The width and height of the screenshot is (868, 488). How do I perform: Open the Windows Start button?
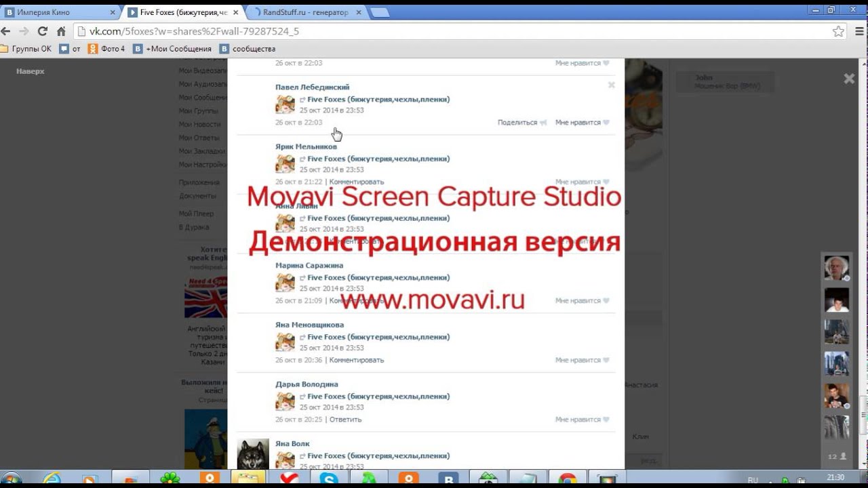tap(11, 479)
